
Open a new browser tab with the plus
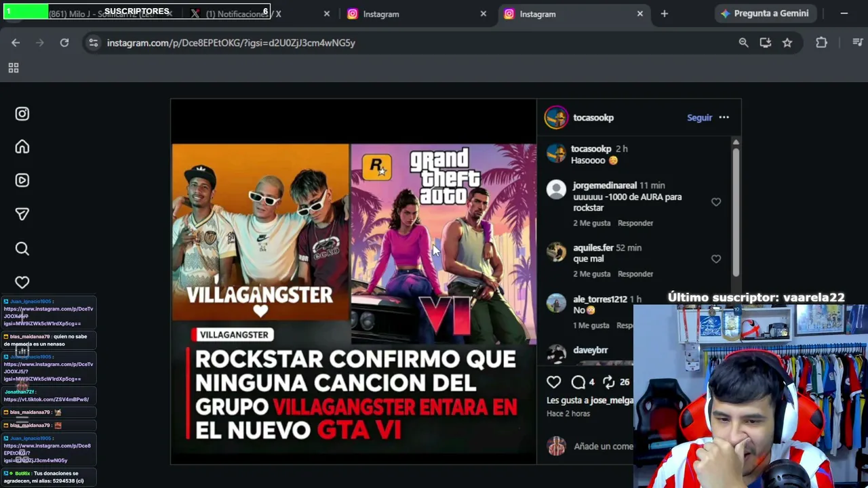pyautogui.click(x=665, y=14)
